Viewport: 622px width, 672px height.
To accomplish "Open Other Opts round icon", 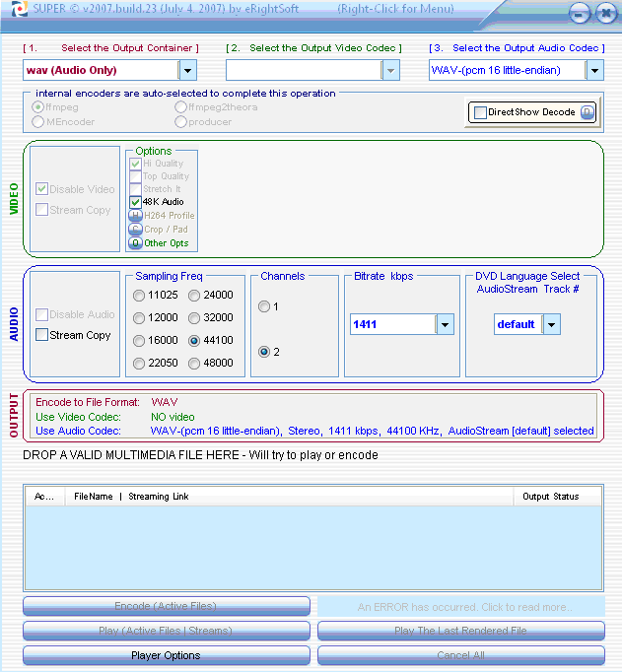I will 135,243.
